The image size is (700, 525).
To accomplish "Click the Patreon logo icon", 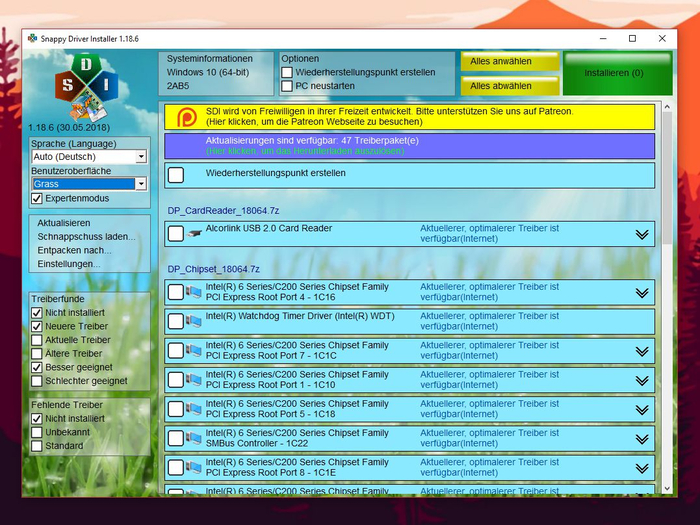I will tap(186, 117).
